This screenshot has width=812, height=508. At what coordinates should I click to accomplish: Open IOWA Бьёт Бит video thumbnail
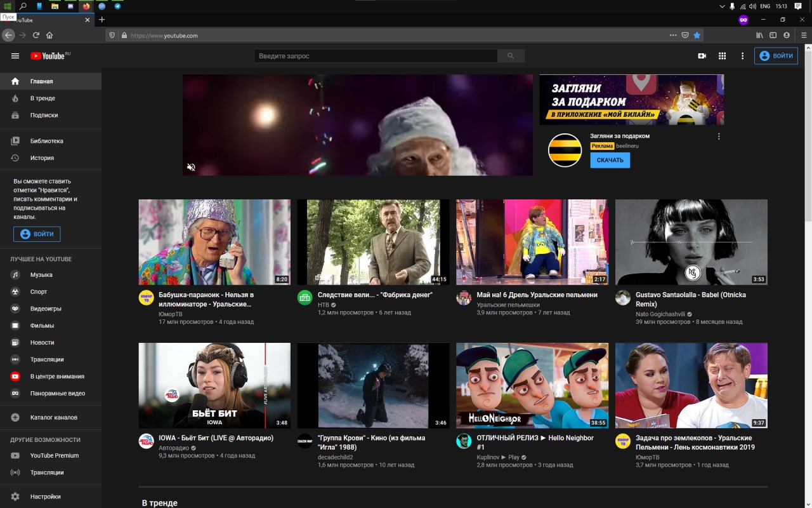click(x=214, y=385)
